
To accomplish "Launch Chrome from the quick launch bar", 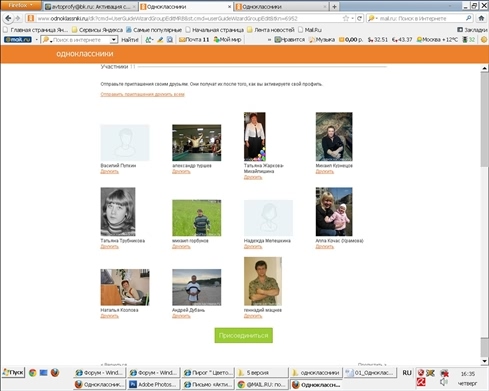I will 32,373.
